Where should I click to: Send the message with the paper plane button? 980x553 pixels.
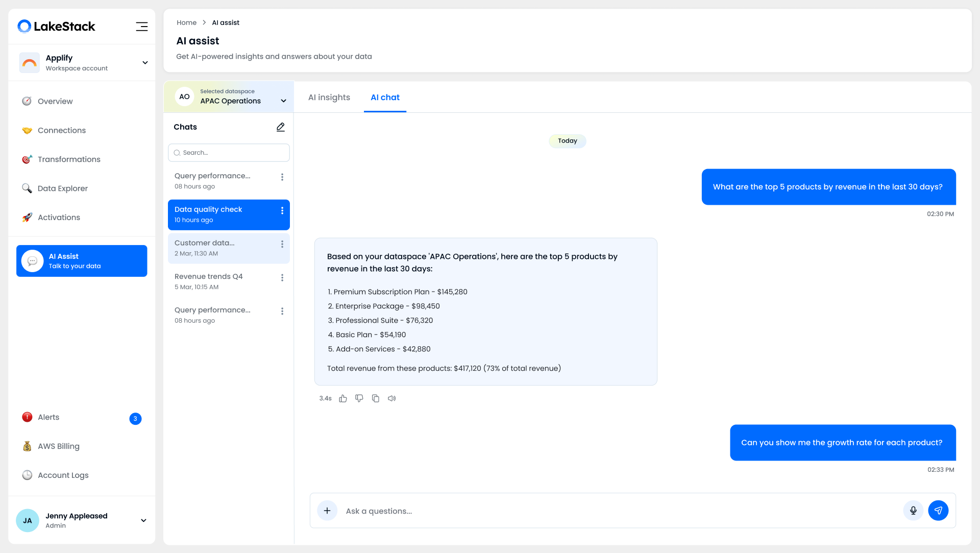(x=938, y=510)
